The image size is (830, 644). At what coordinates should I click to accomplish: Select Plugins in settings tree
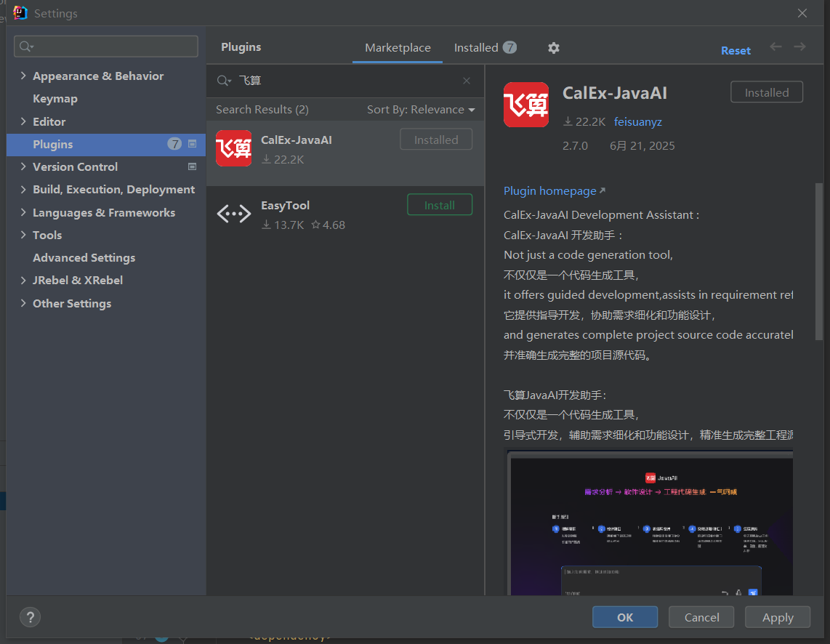click(106, 144)
